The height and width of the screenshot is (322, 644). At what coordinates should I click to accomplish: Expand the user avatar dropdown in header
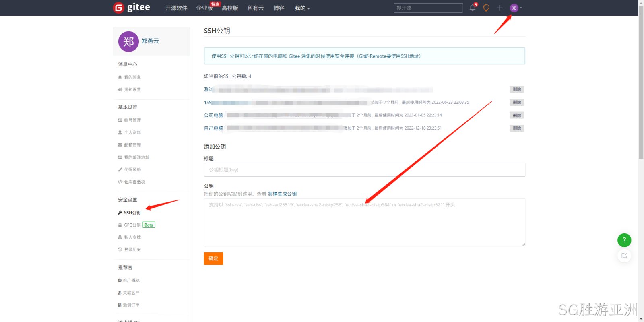point(516,8)
